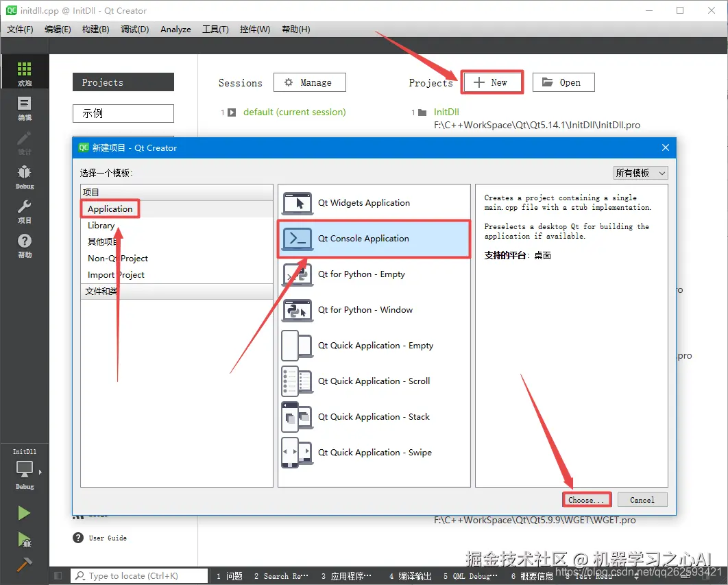The width and height of the screenshot is (728, 585).
Task: Open the 4 编译输出 pane
Action: [x=411, y=576]
